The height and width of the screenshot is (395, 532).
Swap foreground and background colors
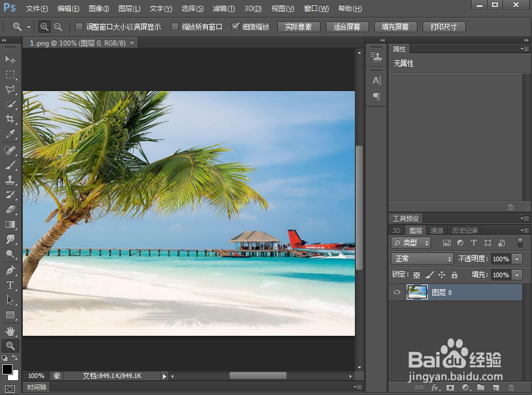[x=15, y=357]
